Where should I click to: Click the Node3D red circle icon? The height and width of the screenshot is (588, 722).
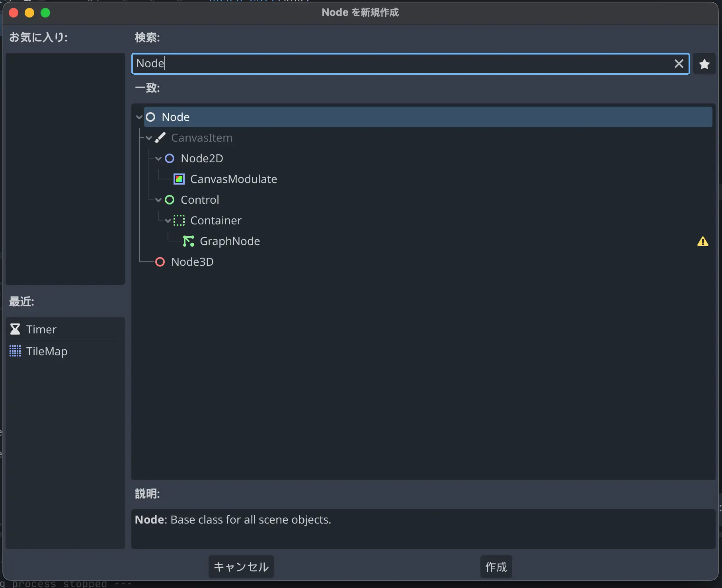[160, 262]
